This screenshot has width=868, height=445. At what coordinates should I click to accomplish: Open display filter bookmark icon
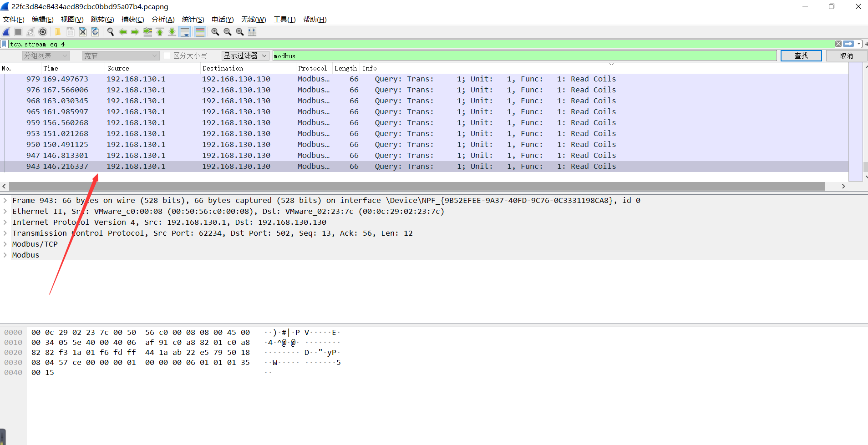[5, 44]
